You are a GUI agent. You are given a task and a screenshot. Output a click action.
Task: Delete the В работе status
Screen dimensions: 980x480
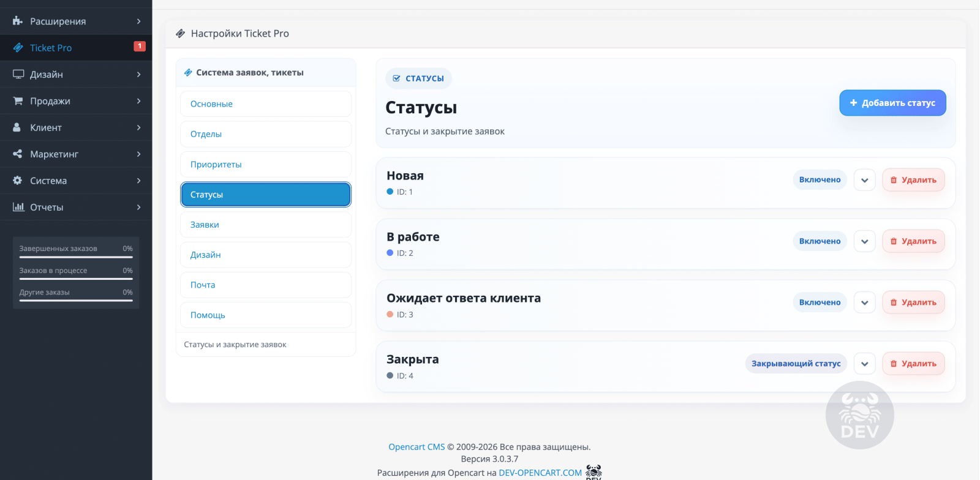click(x=913, y=241)
